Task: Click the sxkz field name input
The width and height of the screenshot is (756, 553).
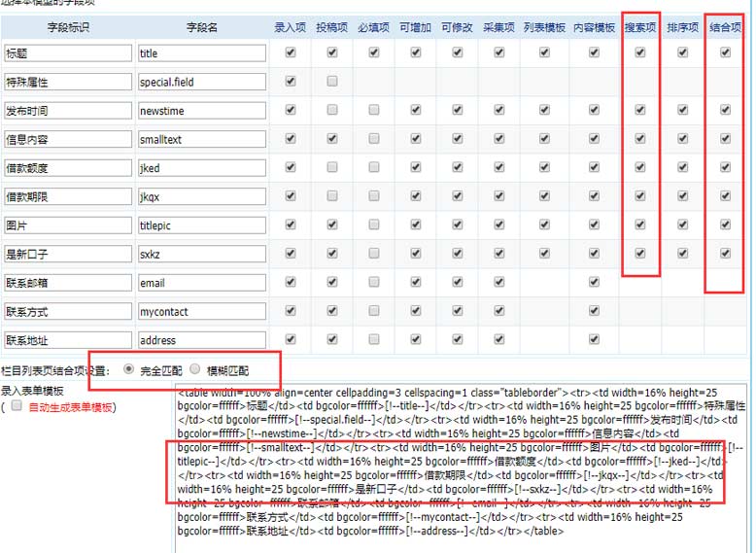Action: pyautogui.click(x=201, y=254)
